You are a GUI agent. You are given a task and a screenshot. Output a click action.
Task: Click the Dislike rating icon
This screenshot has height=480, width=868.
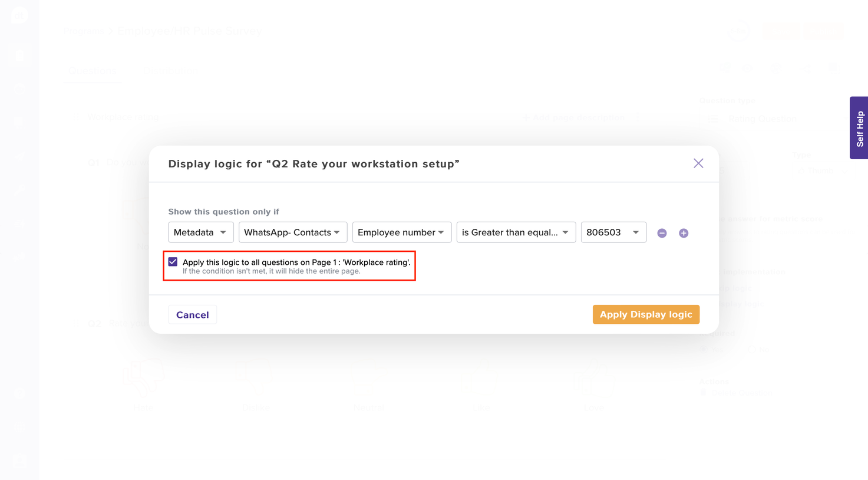point(255,378)
